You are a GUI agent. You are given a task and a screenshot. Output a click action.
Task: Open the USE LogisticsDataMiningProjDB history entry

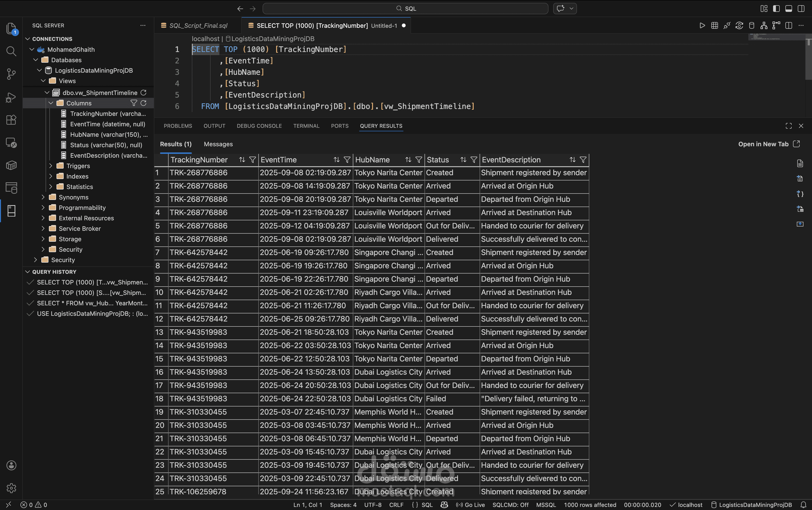tap(88, 314)
